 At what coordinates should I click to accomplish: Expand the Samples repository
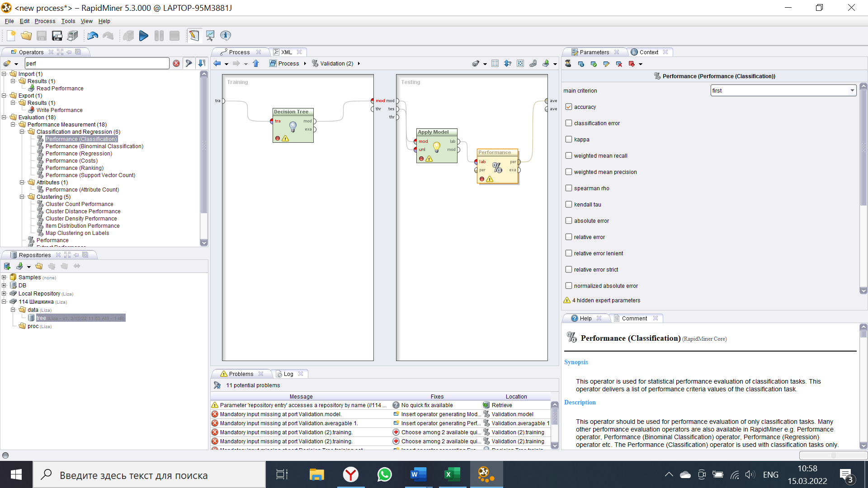(4, 277)
